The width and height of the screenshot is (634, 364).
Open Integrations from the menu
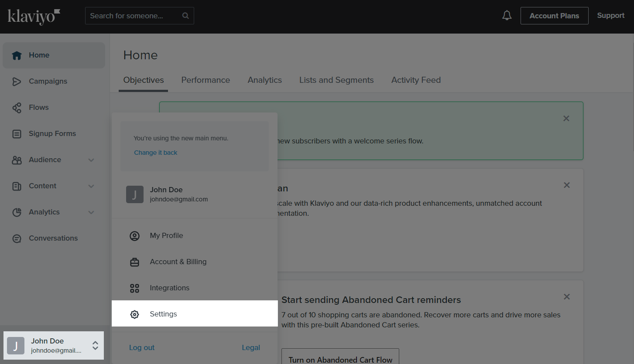pyautogui.click(x=195, y=288)
